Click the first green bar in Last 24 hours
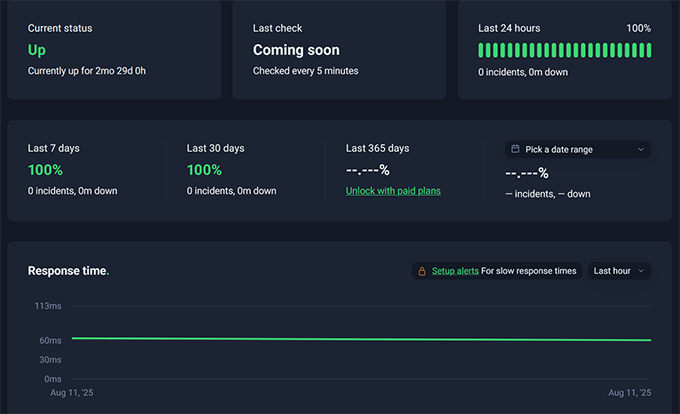680x414 pixels. click(481, 50)
